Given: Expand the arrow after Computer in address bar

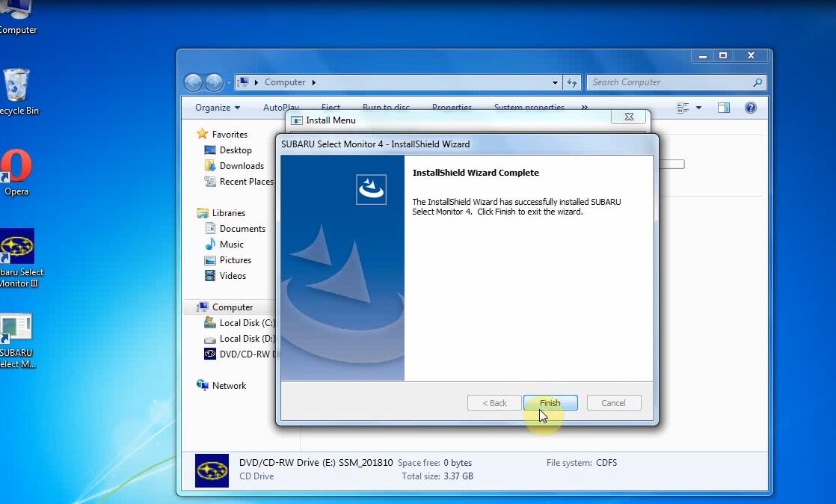Looking at the screenshot, I should click(x=313, y=82).
